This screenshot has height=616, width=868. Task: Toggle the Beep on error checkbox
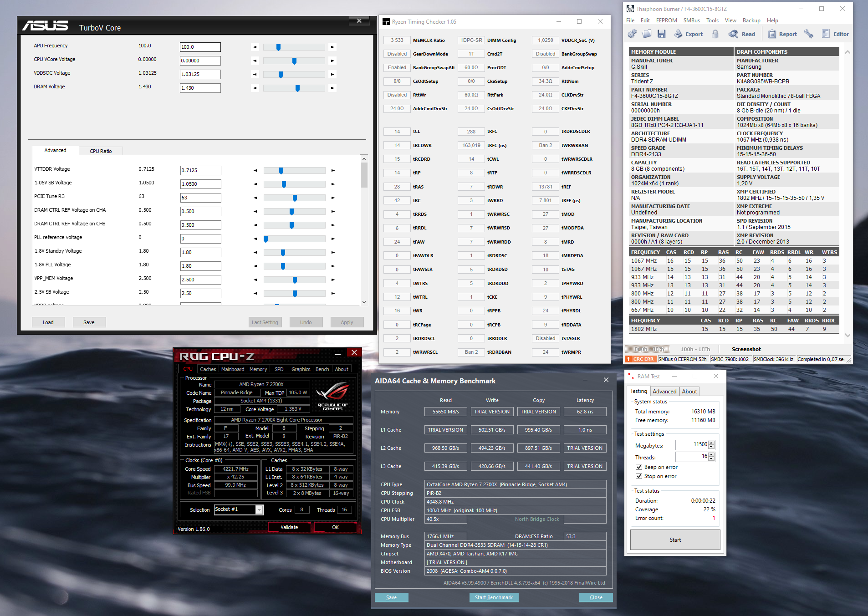point(639,467)
